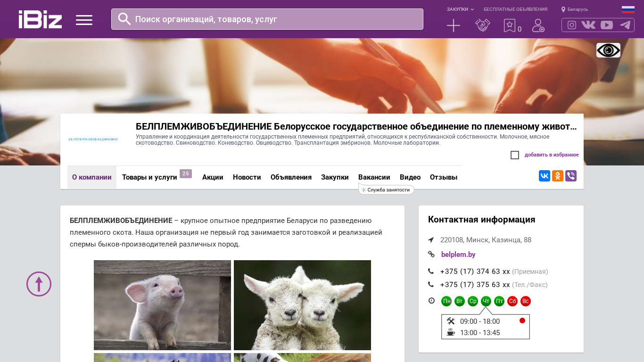
Task: Click the Служба занятости tooltip badge
Action: (387, 189)
